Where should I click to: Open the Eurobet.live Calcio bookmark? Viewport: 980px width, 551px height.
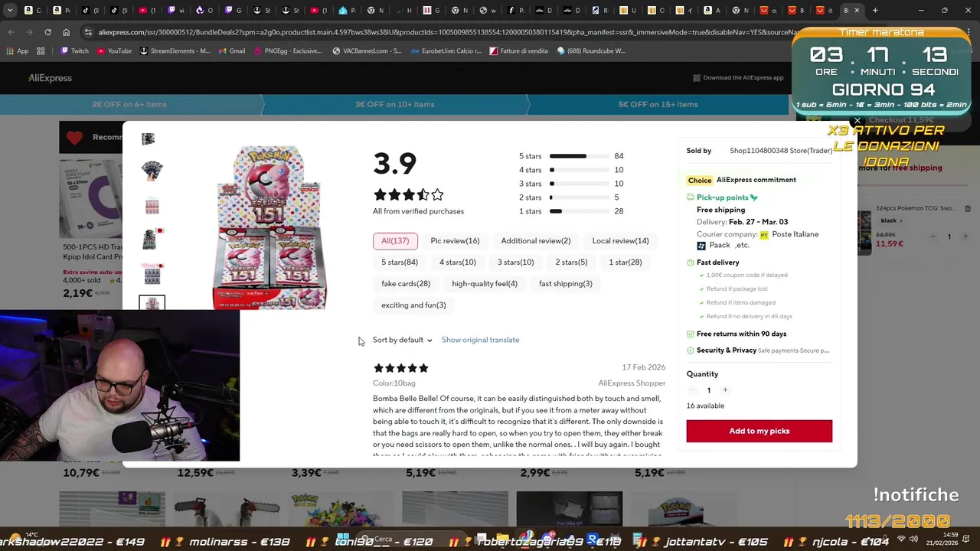click(x=446, y=51)
